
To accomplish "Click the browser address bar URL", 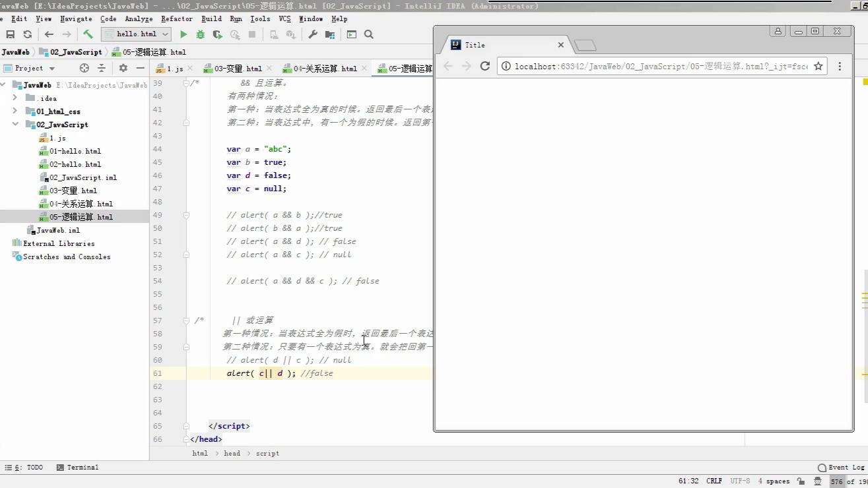I will click(x=661, y=66).
